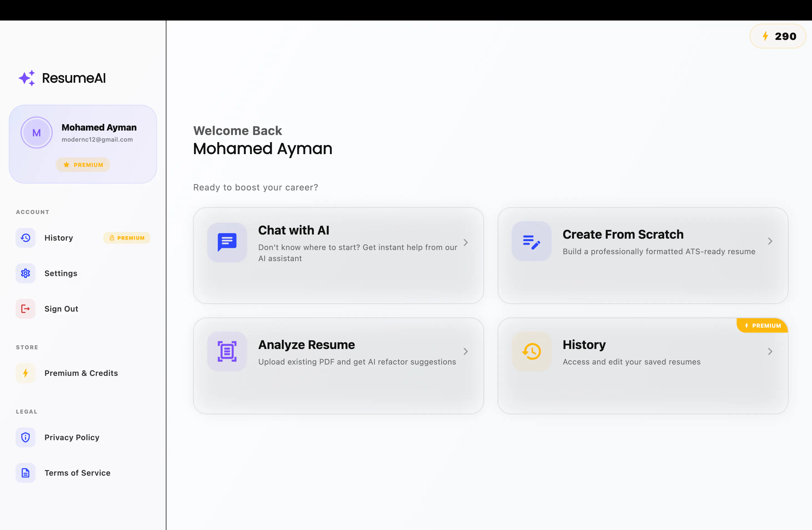Open History from the sidebar menu
The image size is (812, 530).
click(83, 238)
